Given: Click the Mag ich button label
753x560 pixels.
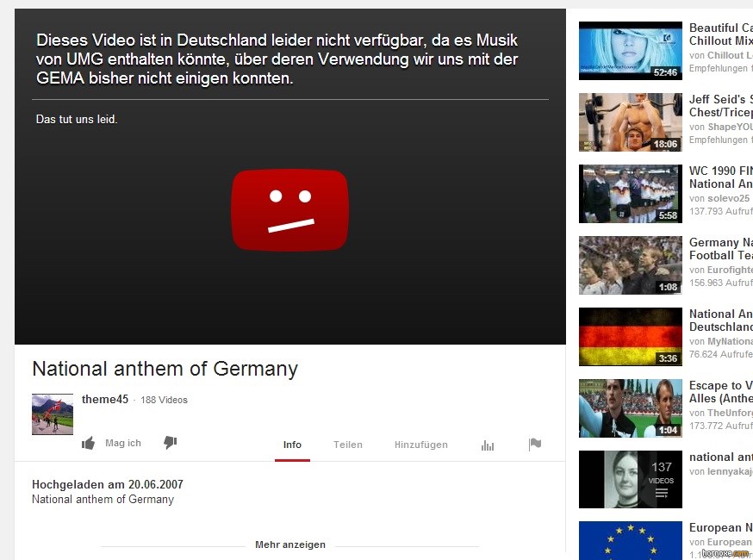Looking at the screenshot, I should pyautogui.click(x=123, y=444).
